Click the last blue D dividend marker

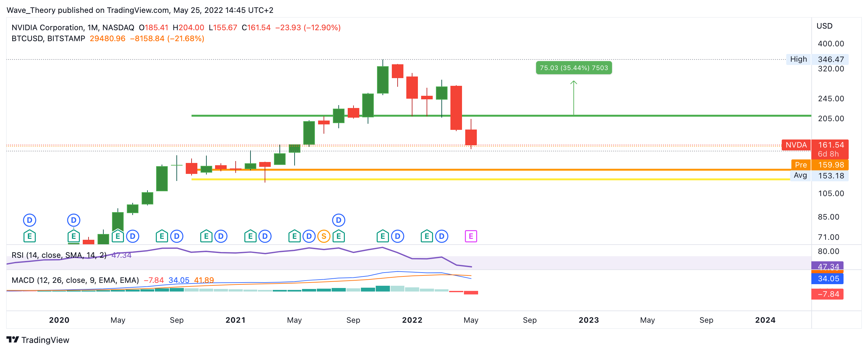(x=441, y=236)
